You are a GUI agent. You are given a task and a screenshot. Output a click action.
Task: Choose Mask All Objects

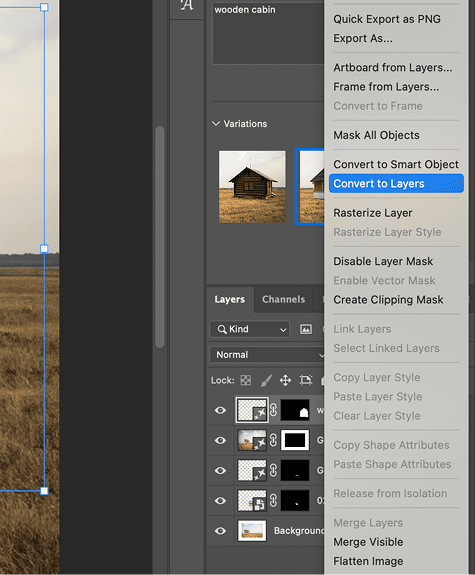[376, 135]
